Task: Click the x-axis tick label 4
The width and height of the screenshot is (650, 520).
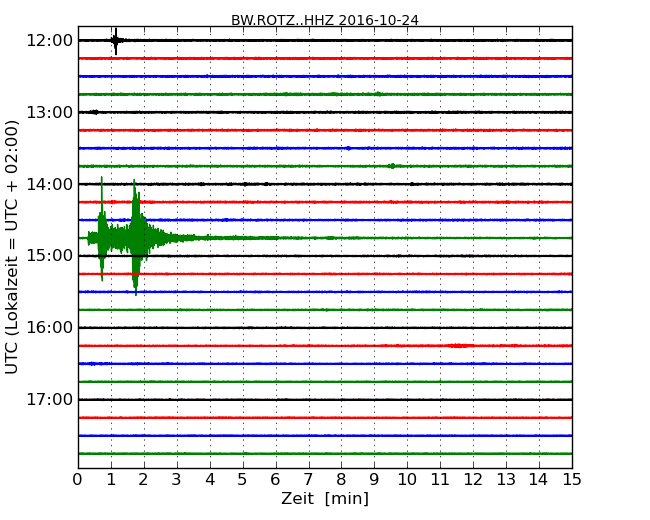Action: [210, 480]
